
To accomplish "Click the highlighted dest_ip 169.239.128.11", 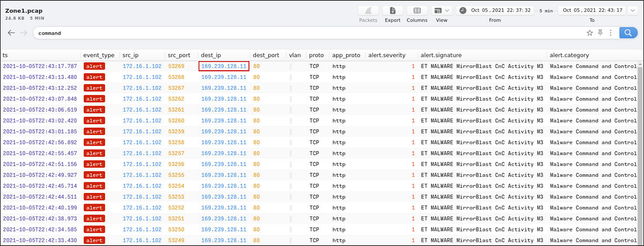I will coord(223,66).
